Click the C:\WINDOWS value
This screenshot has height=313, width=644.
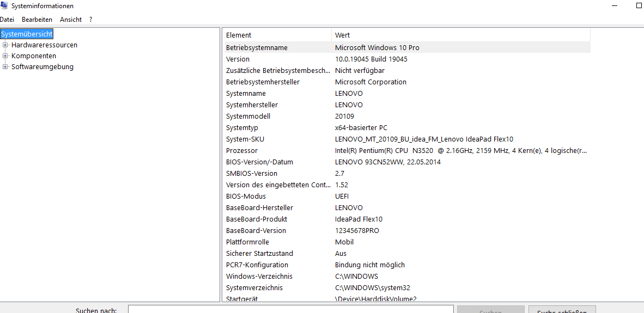click(x=356, y=277)
